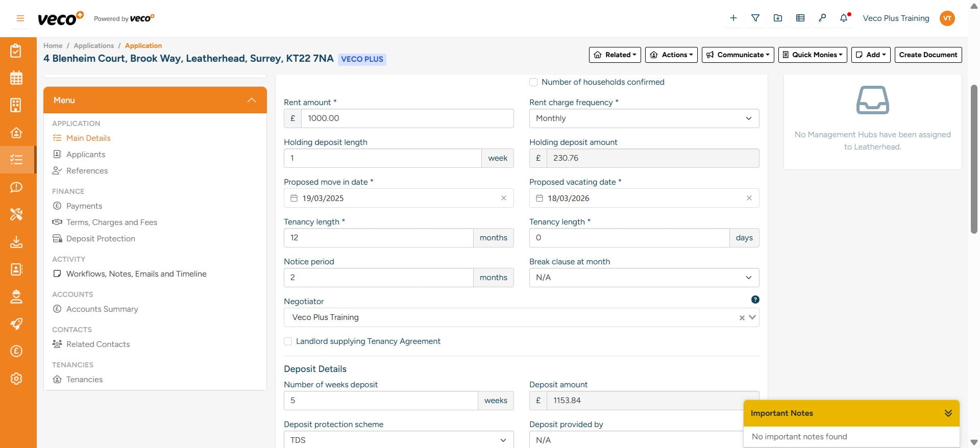Viewport: 980px width, 448px height.
Task: Open References menu item
Action: coord(87,171)
